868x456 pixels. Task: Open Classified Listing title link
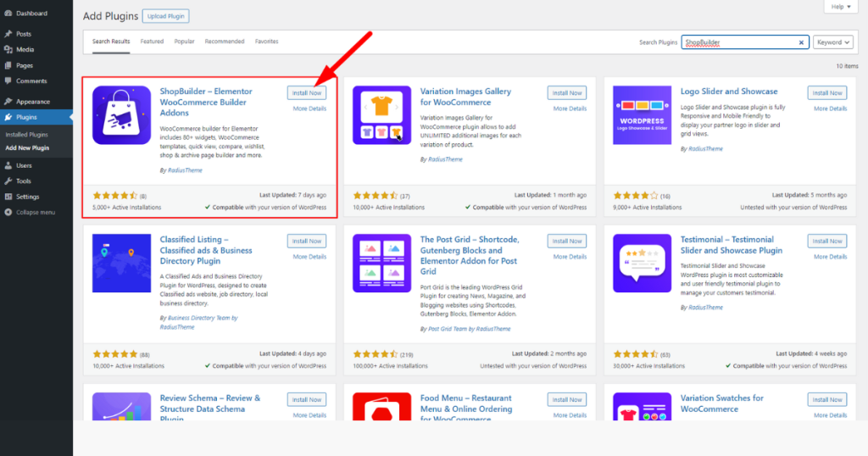(205, 250)
